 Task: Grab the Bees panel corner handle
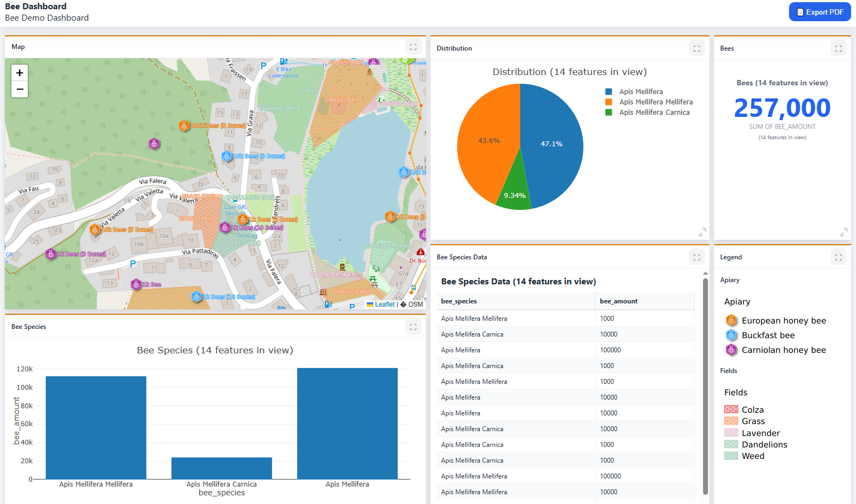pyautogui.click(x=844, y=232)
